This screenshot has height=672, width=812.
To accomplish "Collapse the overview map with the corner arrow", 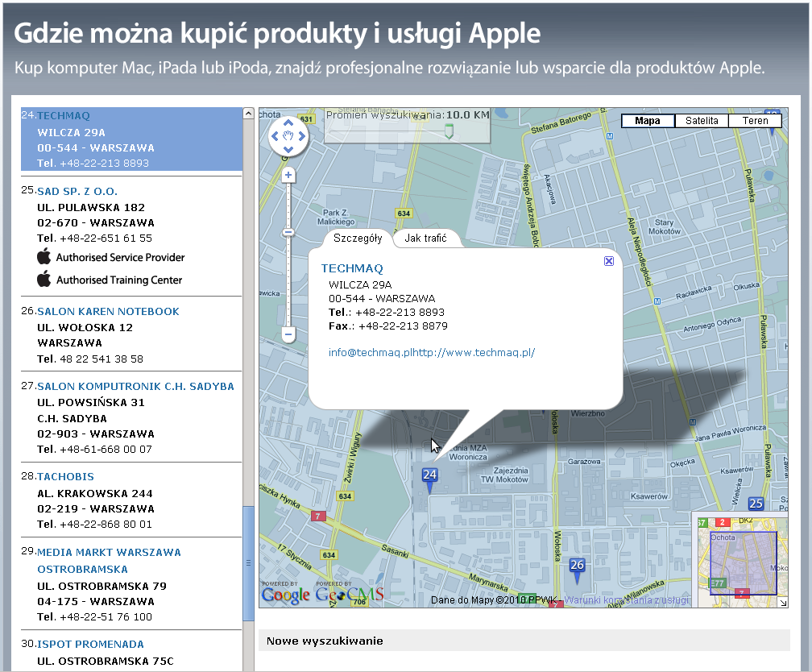I will 783,603.
